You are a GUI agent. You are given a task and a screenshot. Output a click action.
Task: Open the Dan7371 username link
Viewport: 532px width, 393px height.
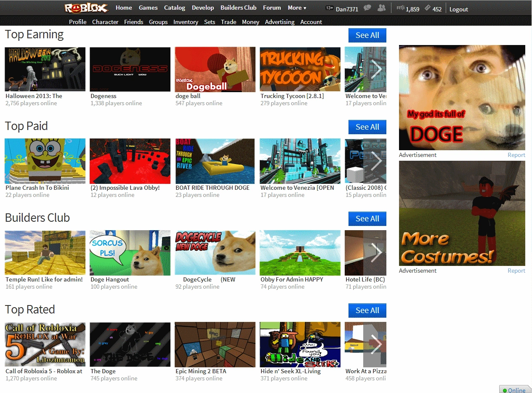click(x=347, y=9)
